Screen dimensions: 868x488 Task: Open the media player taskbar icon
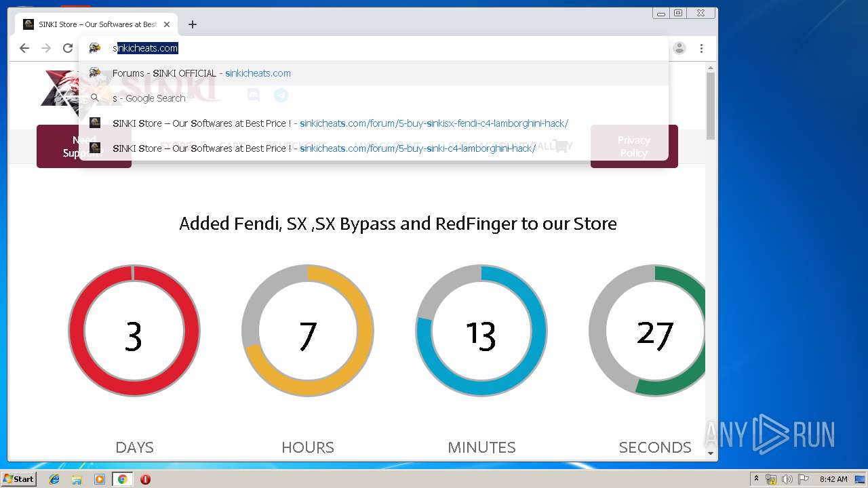(x=100, y=479)
